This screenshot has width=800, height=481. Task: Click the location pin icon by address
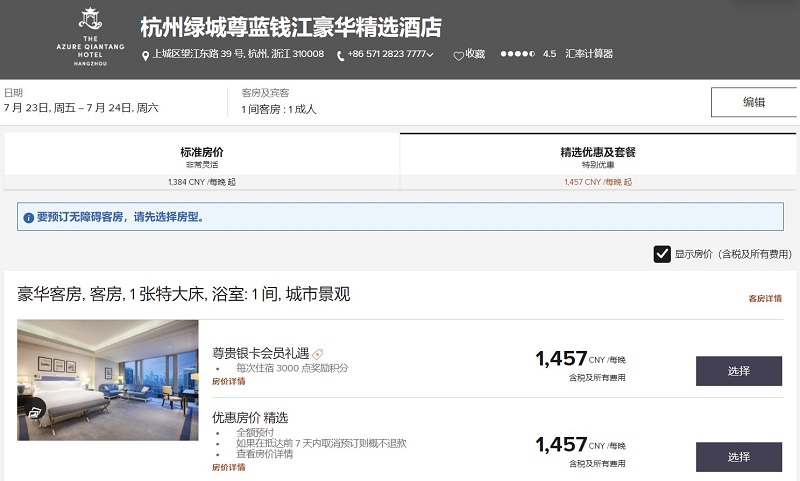click(145, 56)
